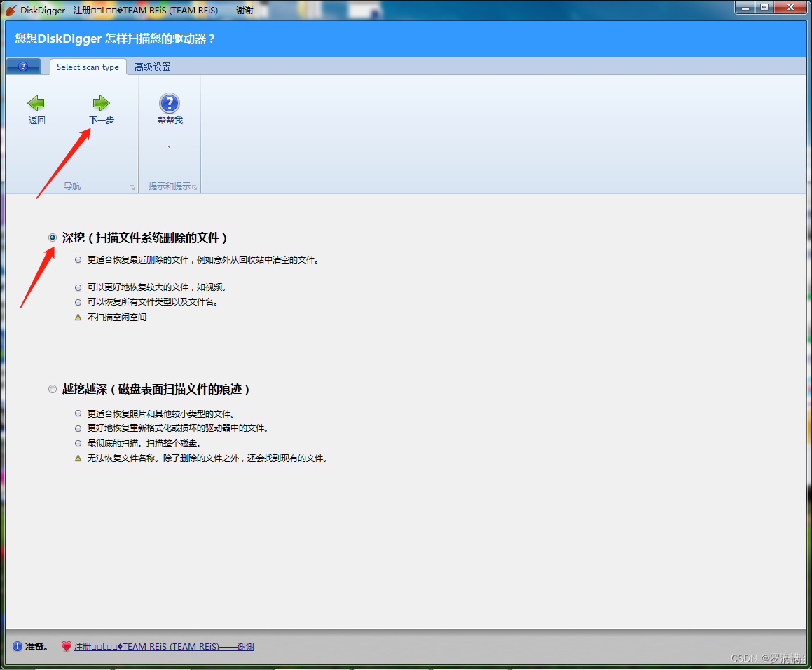The image size is (812, 670).
Task: Click the 返回 label text
Action: (36, 121)
